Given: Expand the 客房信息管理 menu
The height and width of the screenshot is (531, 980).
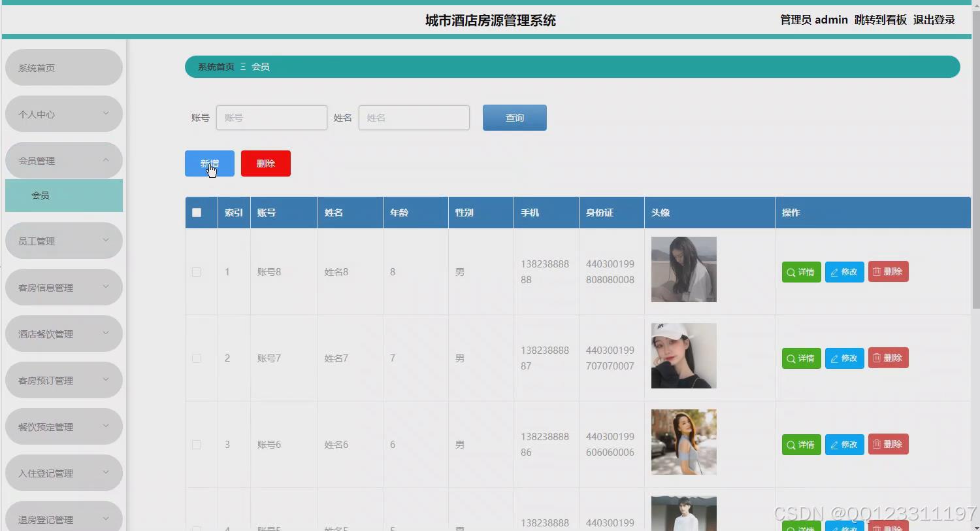Looking at the screenshot, I should [x=63, y=286].
